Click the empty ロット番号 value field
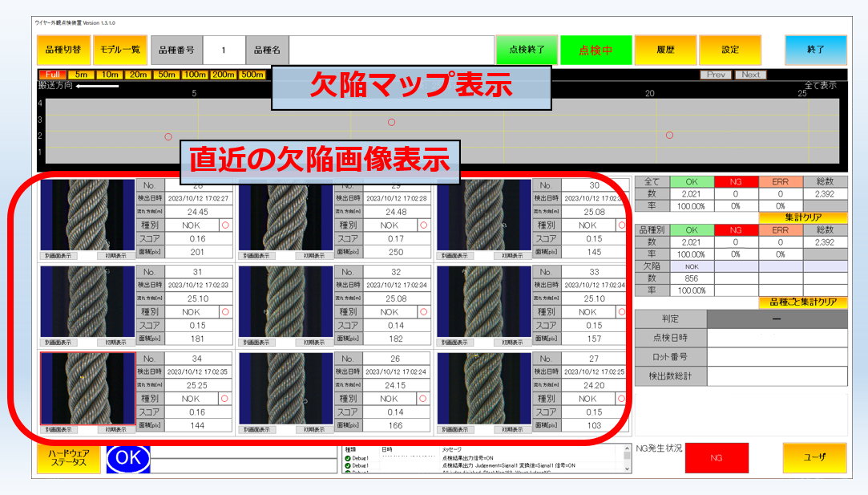The image size is (868, 495). (x=777, y=357)
